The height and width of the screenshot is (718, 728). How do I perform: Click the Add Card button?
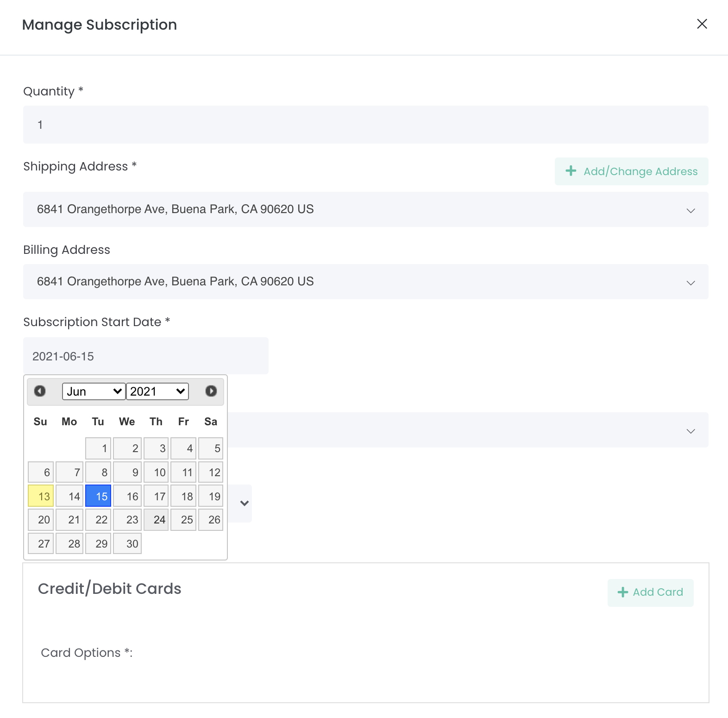click(650, 592)
